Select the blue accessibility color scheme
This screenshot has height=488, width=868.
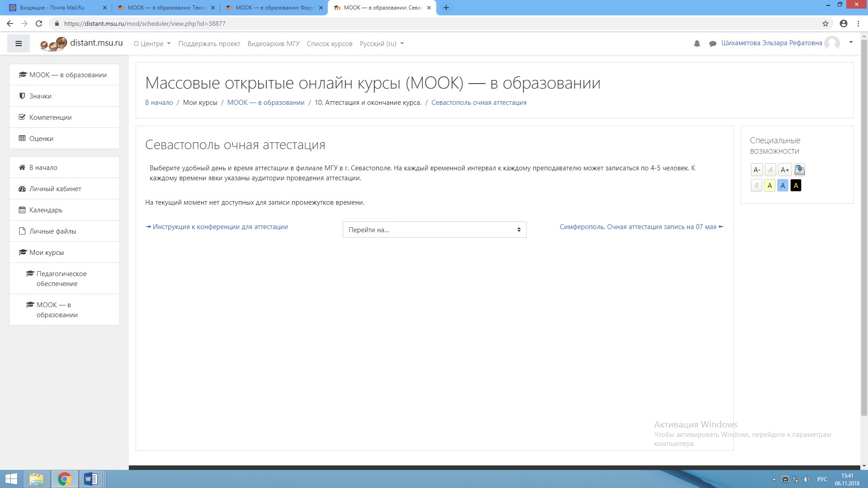point(783,185)
